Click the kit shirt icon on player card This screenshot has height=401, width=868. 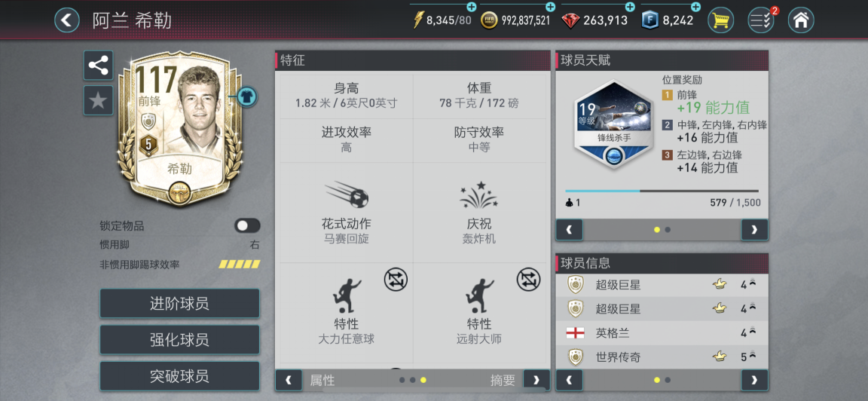tap(246, 96)
